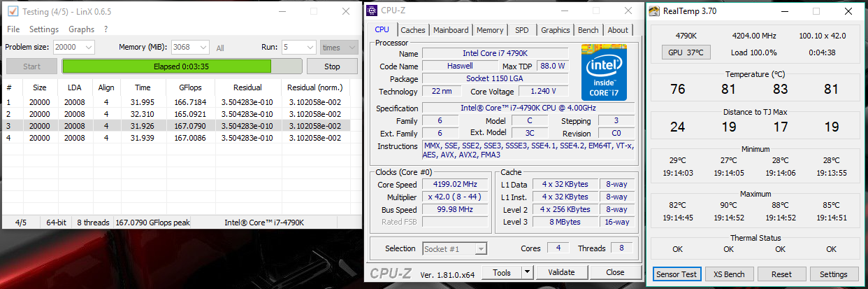Click the Time column header in LinX
This screenshot has width=868, height=289.
coord(143,87)
